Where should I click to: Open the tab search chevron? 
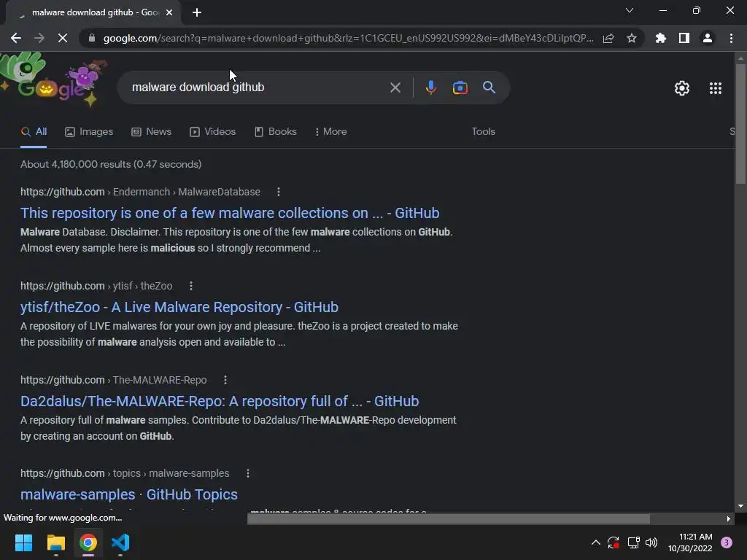click(x=630, y=10)
